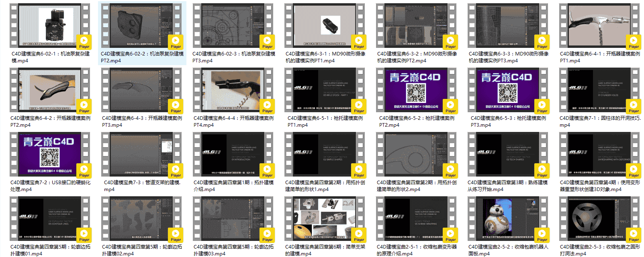Image resolution: width=644 pixels, height=257 pixels.
Task: Click file name '第四章第5期：轮廓边拓扑建模03.mp4'
Action: [234, 250]
